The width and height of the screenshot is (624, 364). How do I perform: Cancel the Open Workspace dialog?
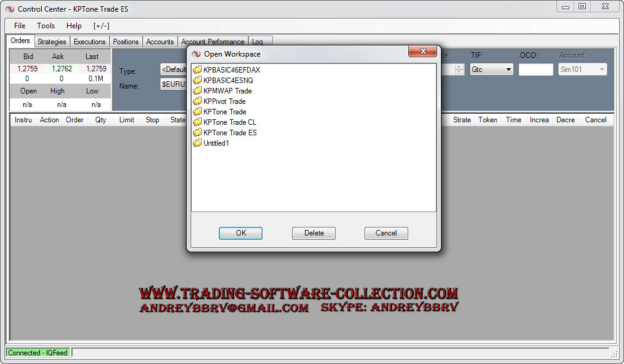[386, 233]
